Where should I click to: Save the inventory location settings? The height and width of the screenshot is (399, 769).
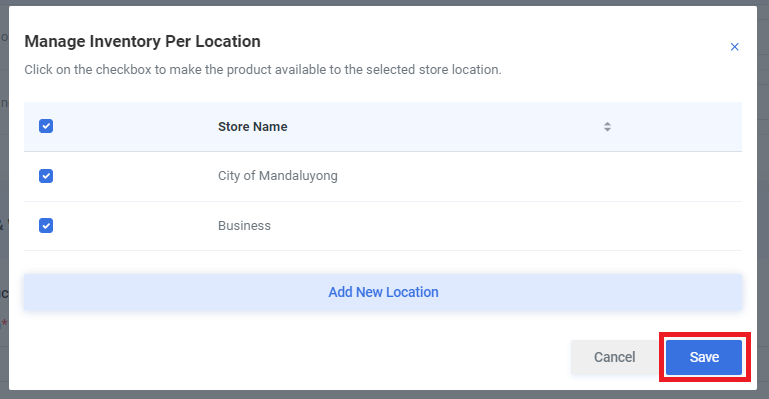704,357
